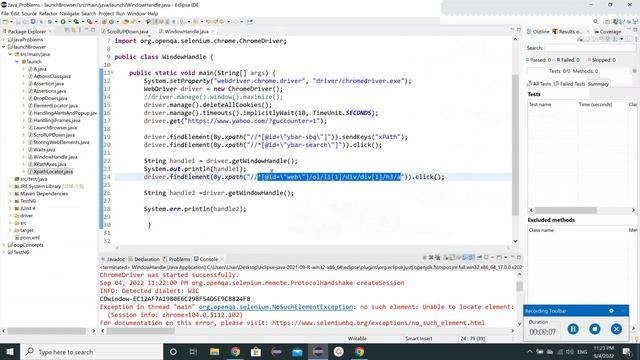Open the Project menu
The width and height of the screenshot is (640, 360).
(106, 13)
